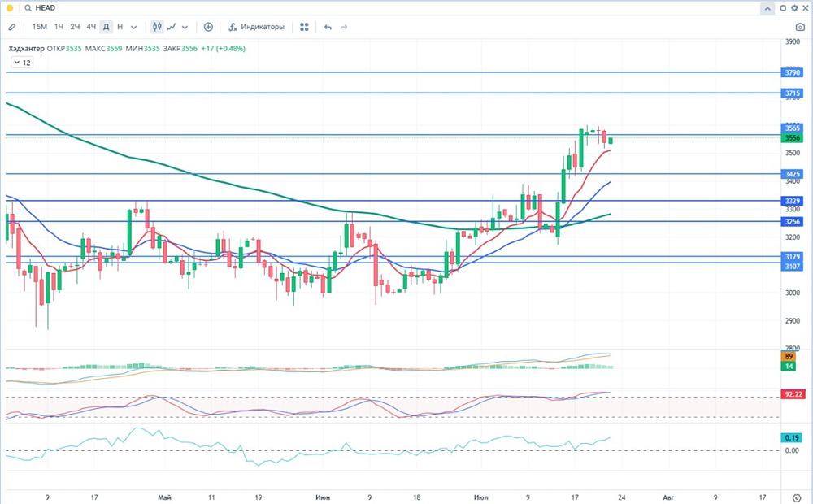Maximize the chart widget square icon
This screenshot has height=504, width=813.
click(783, 8)
